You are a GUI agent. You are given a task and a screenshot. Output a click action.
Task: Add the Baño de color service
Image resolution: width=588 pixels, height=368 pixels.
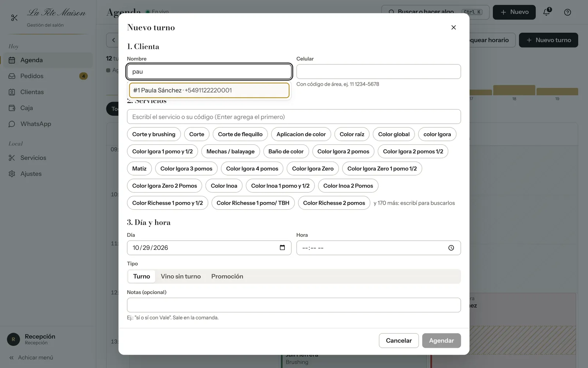pos(286,152)
